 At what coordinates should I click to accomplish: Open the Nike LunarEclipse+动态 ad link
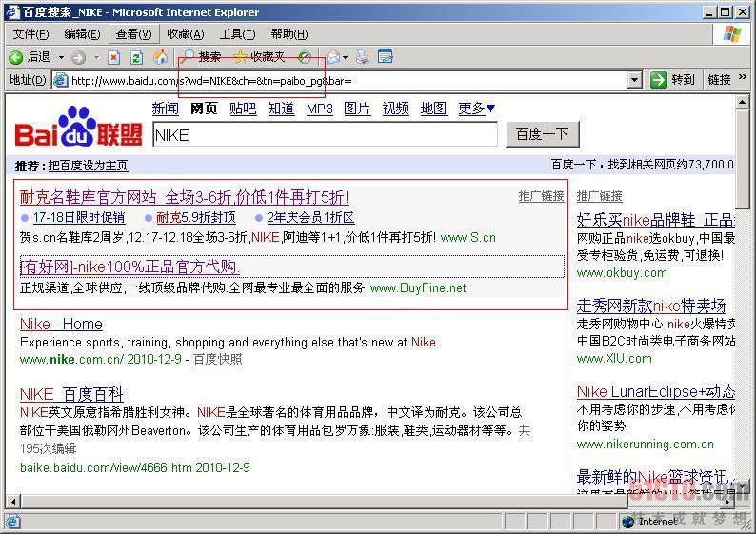655,391
